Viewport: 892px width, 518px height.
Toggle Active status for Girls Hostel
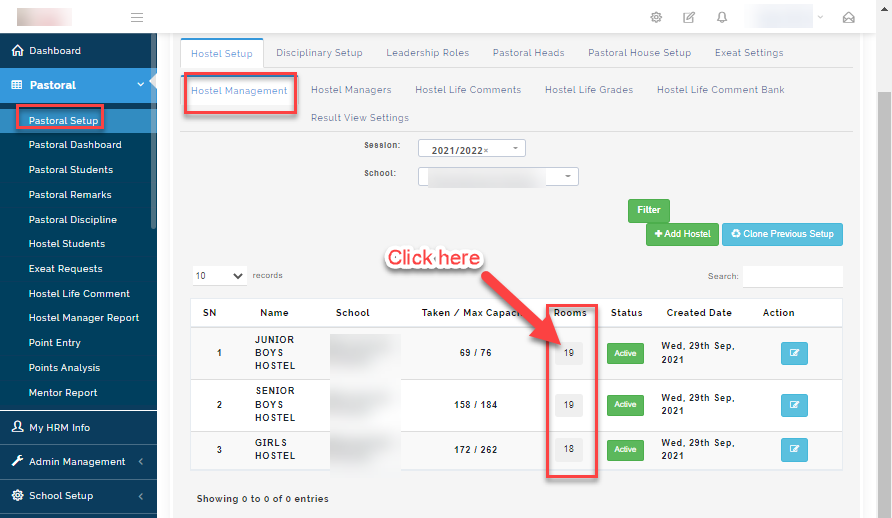(625, 450)
